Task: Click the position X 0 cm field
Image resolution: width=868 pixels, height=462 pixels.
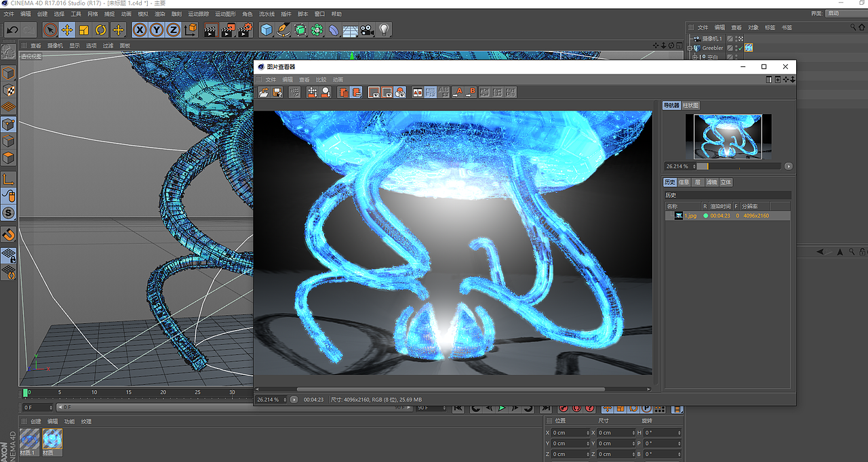Action: coord(571,432)
